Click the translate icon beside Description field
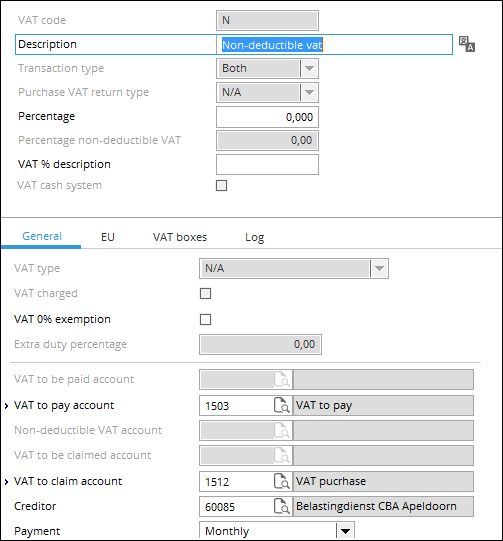This screenshot has height=541, width=503. pyautogui.click(x=467, y=44)
